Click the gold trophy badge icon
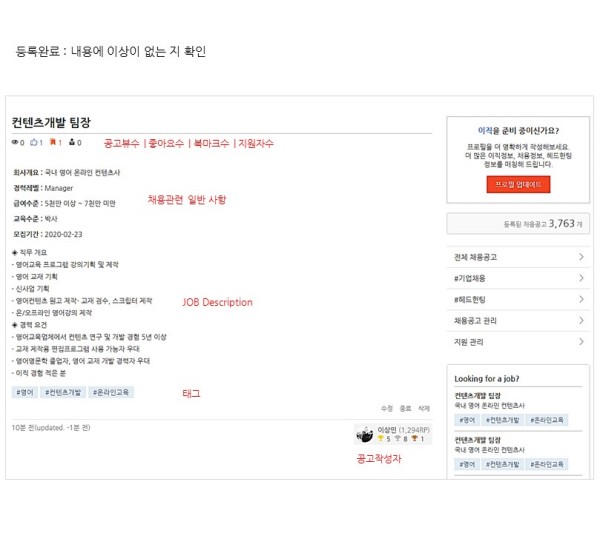This screenshot has height=533, width=600. pyautogui.click(x=383, y=439)
